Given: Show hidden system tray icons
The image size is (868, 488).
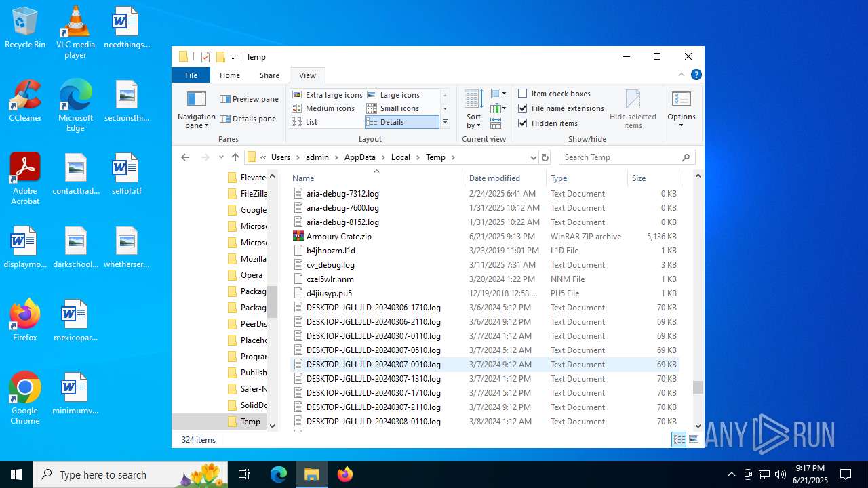Looking at the screenshot, I should (731, 474).
